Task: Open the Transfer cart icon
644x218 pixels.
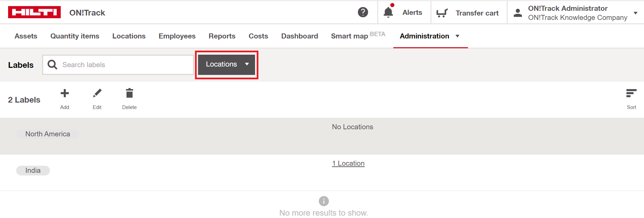Action: [442, 13]
